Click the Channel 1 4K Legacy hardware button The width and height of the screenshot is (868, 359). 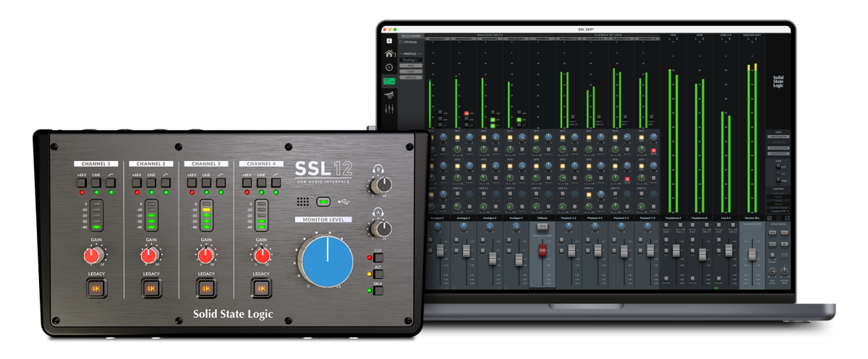pyautogui.click(x=96, y=290)
